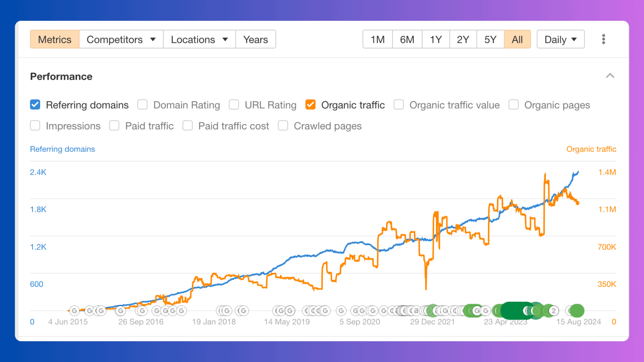Click the 26 Sep 2016 date label

[141, 321]
